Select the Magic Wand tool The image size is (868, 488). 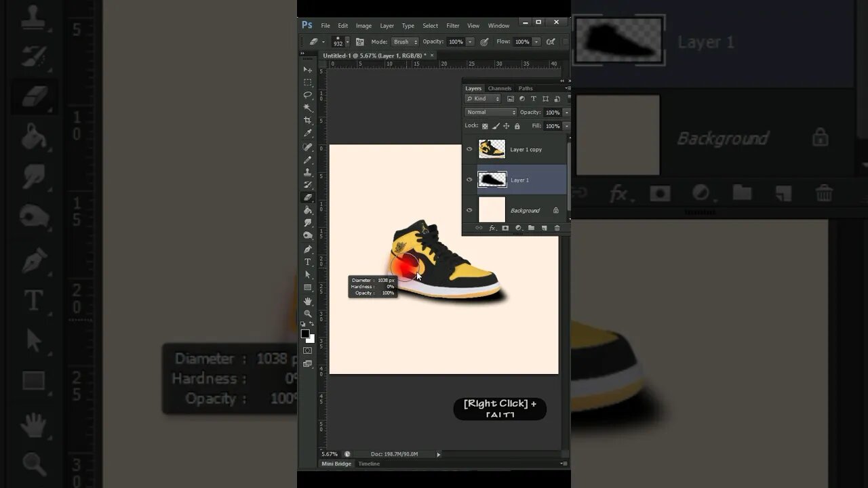coord(307,108)
